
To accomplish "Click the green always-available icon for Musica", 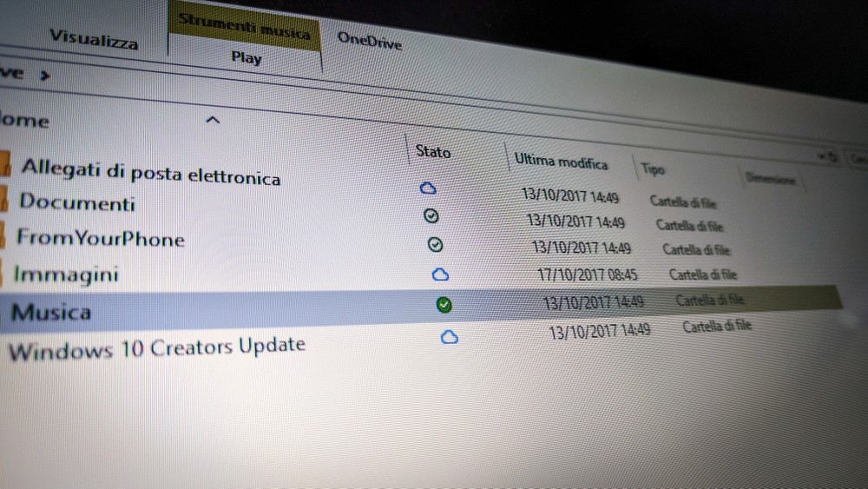I will click(x=444, y=305).
